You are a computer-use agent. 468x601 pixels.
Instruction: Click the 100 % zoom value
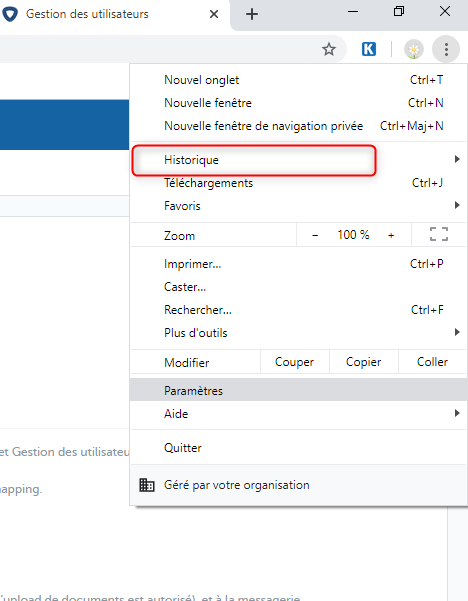(353, 235)
